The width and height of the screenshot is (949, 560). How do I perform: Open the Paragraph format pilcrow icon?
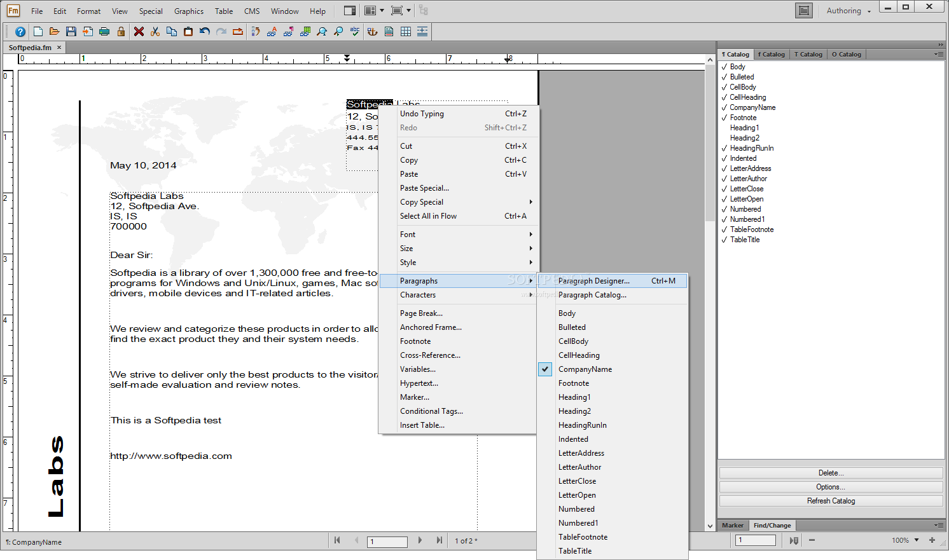[x=289, y=32]
